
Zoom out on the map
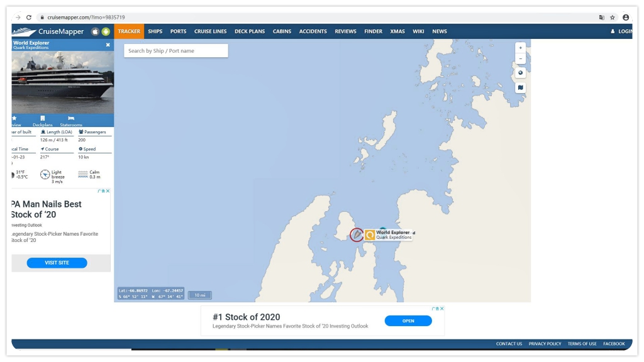tap(520, 58)
